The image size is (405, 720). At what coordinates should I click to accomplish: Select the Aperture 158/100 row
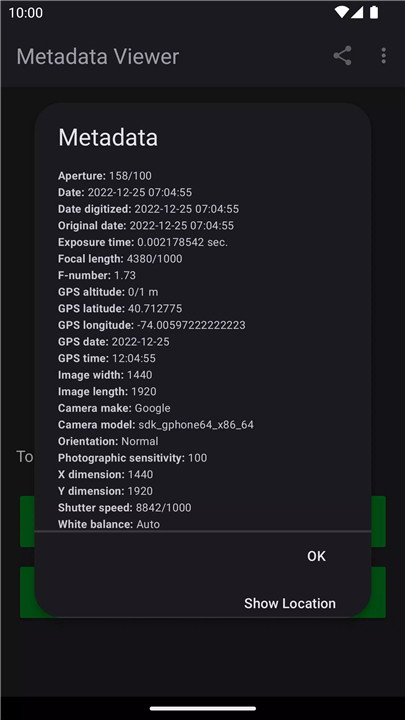click(105, 175)
